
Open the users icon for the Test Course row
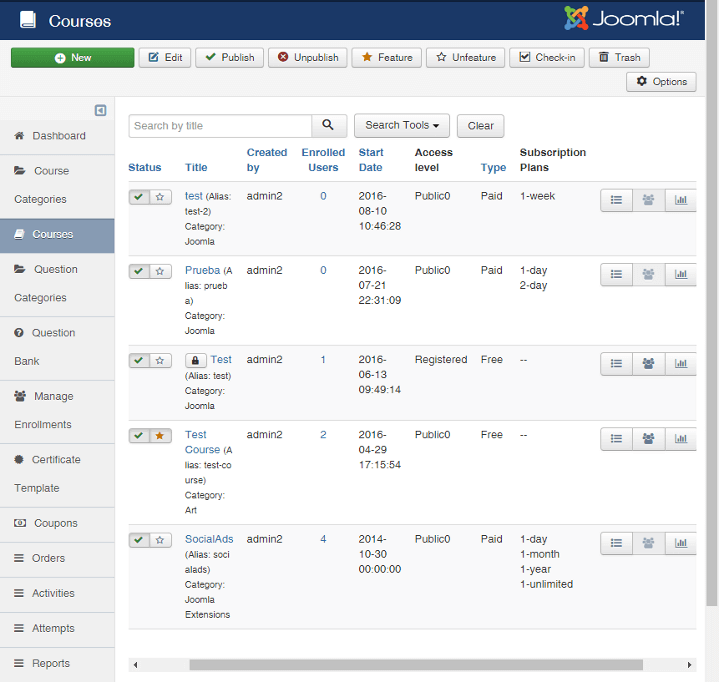[648, 439]
